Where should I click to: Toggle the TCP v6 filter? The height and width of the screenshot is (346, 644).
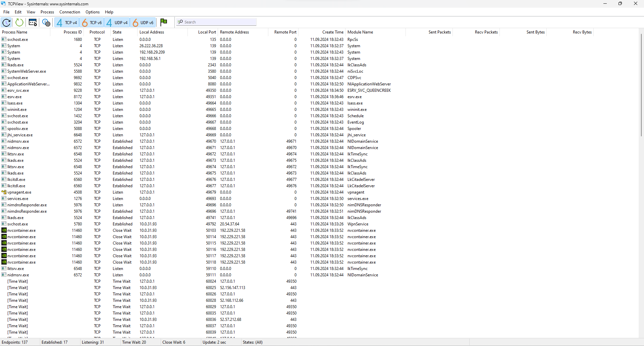coord(92,22)
